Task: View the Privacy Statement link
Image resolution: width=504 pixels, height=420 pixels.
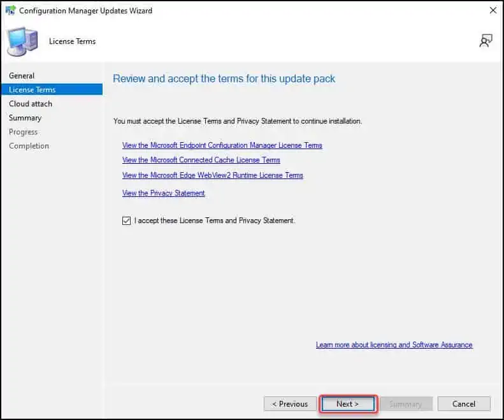Action: point(163,193)
